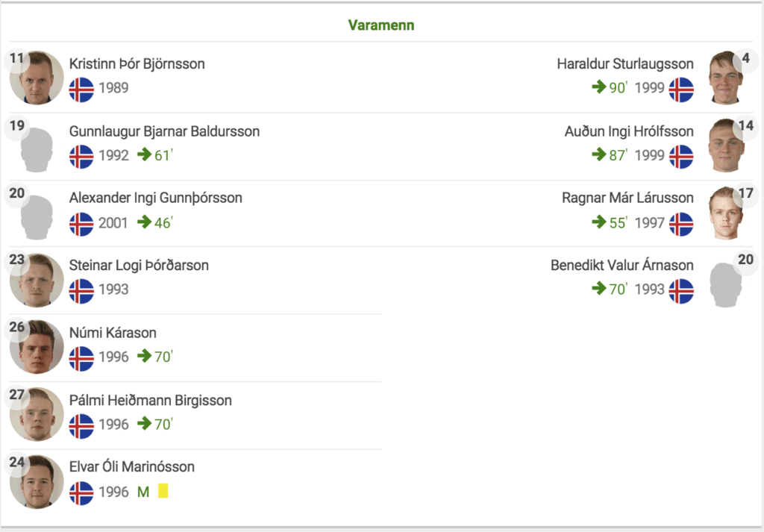Click the green arrow beside Benedikt's 70'
764x532 pixels.
point(599,289)
